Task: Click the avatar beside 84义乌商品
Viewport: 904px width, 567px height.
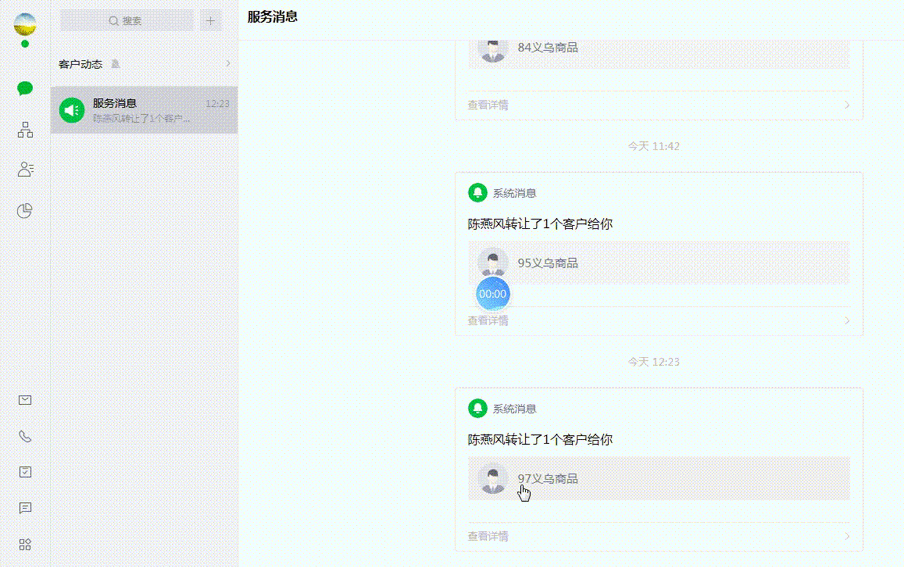Action: point(493,51)
